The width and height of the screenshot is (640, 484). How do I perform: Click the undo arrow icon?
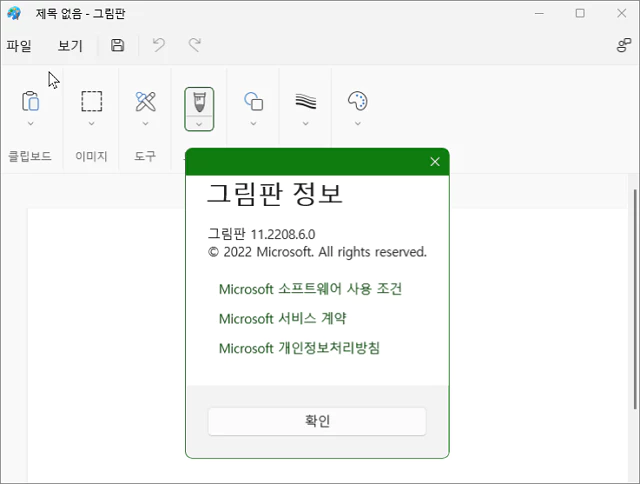tap(158, 45)
